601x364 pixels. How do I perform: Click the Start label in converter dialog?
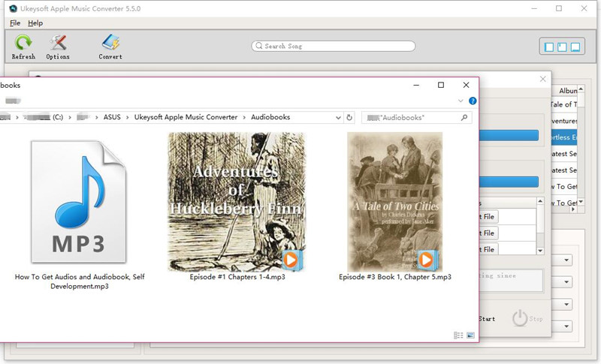point(487,319)
